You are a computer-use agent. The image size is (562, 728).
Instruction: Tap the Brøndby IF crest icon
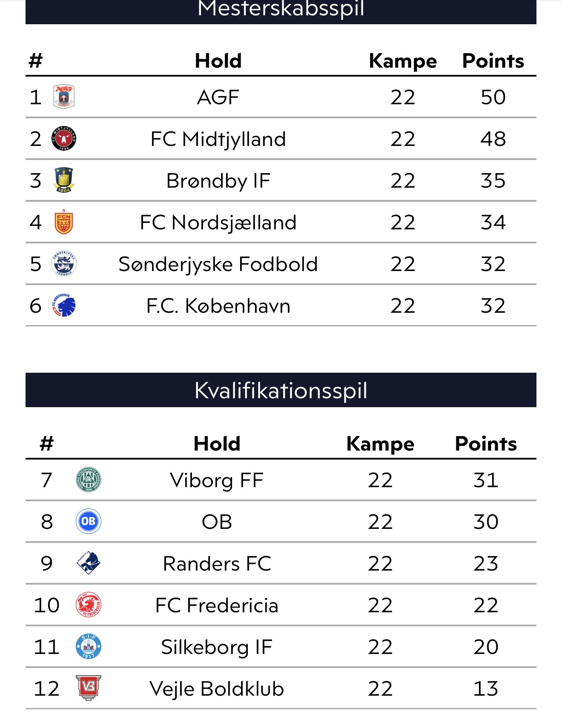tap(64, 180)
